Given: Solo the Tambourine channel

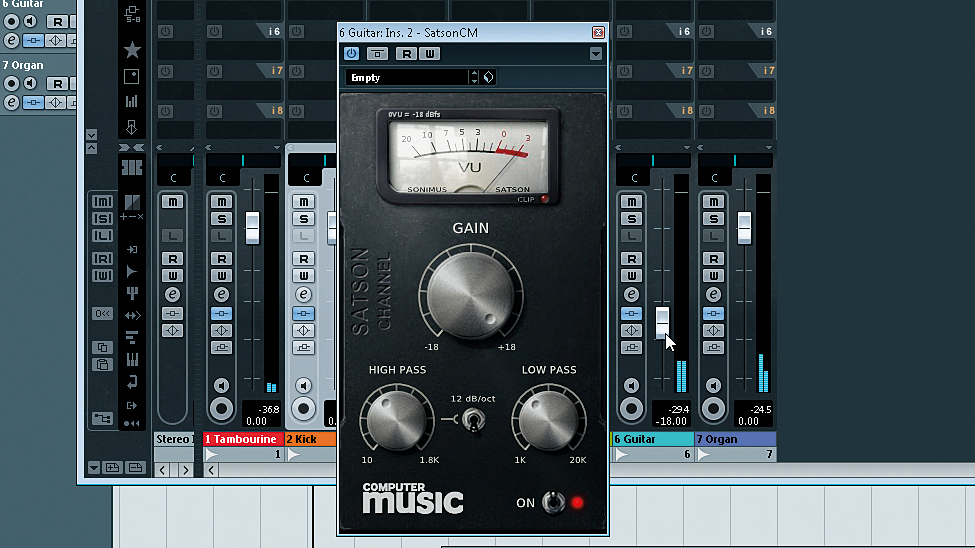Looking at the screenshot, I should click(221, 218).
